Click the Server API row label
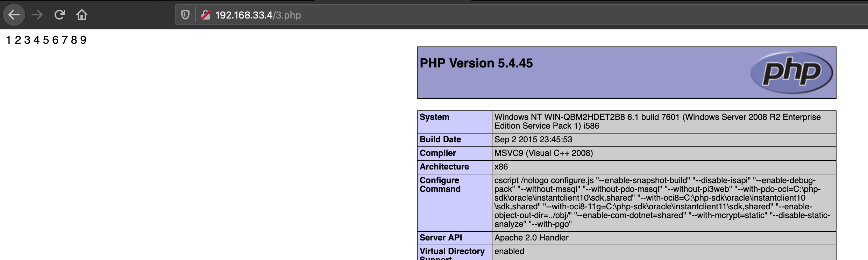 coord(441,238)
